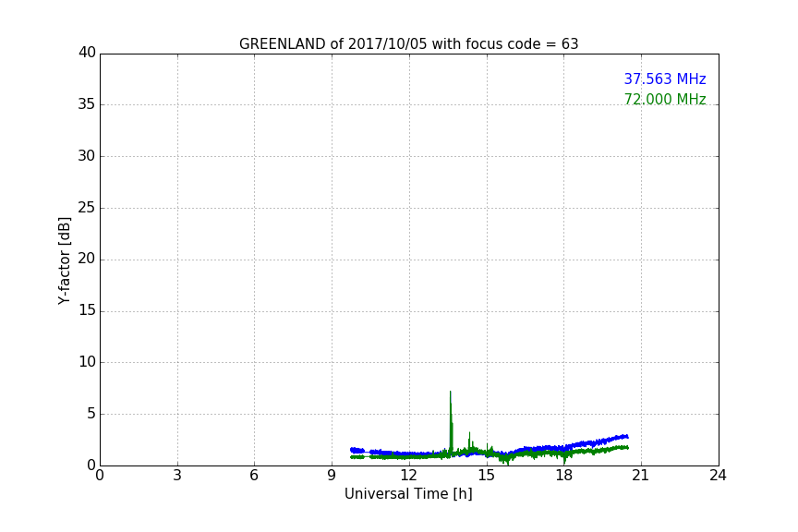The width and height of the screenshot is (798, 532).
Task: Click the x-axis tick label '15'
Action: click(x=486, y=476)
